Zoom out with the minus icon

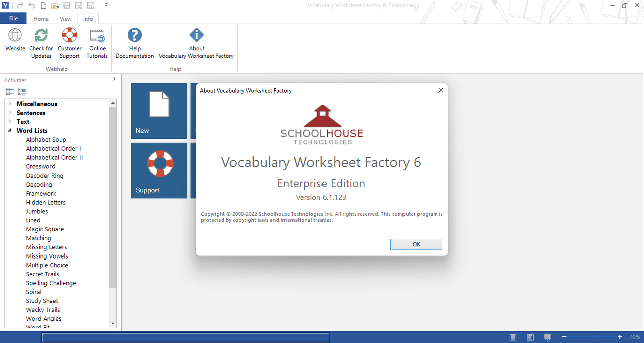565,337
